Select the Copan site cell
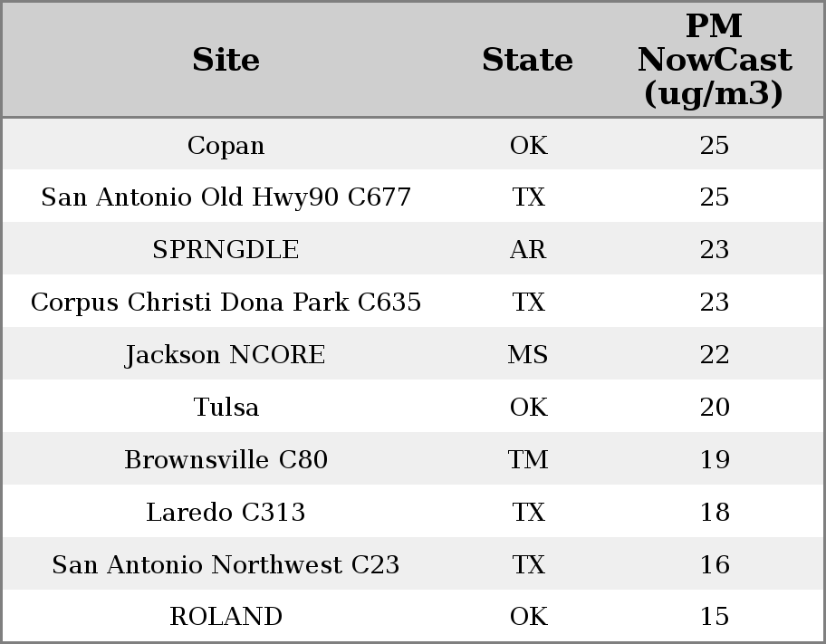The height and width of the screenshot is (644, 826). [226, 145]
